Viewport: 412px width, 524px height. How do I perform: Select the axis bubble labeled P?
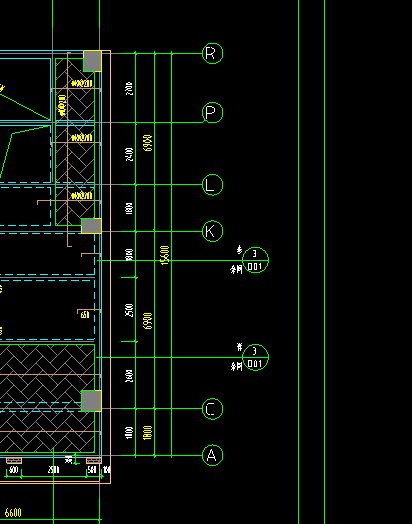click(213, 113)
